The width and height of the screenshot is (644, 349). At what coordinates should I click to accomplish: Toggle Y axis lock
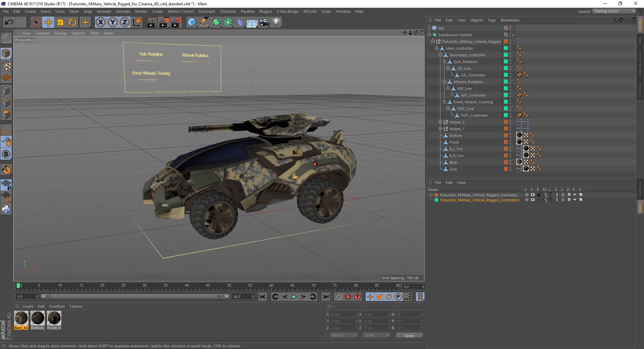coord(113,22)
